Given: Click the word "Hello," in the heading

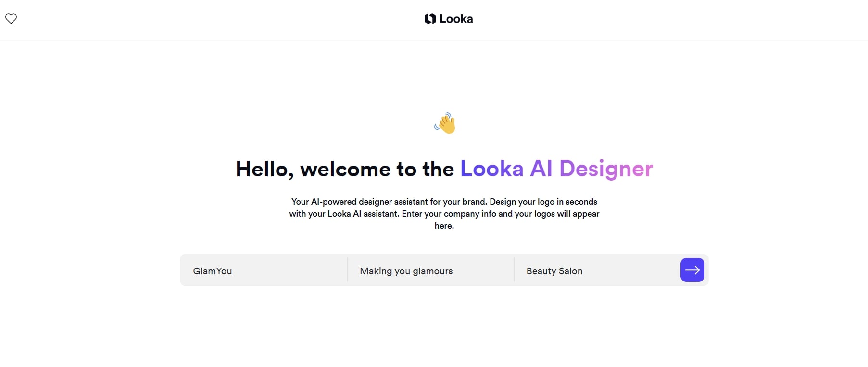Looking at the screenshot, I should (264, 169).
